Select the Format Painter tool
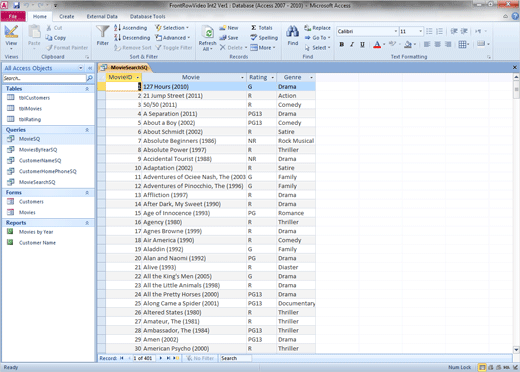This screenshot has height=372, width=520. (67, 48)
